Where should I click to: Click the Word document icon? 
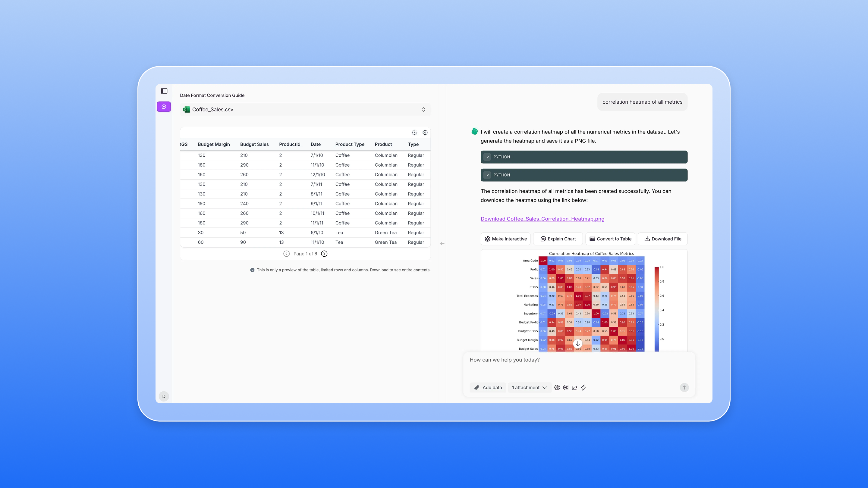[566, 388]
